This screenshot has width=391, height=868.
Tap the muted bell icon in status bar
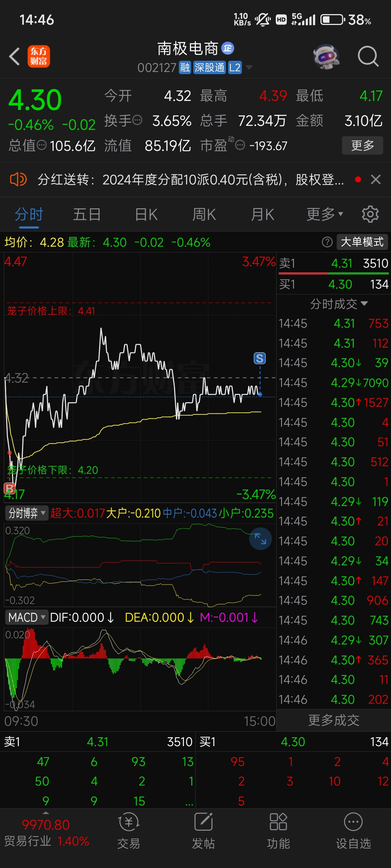263,20
